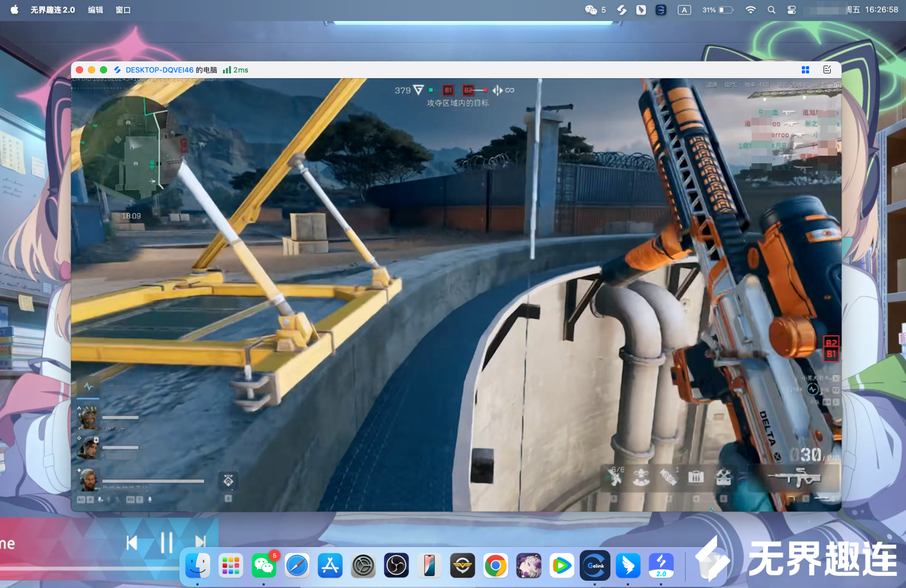Open the Tencent Video dock icon

tap(562, 566)
